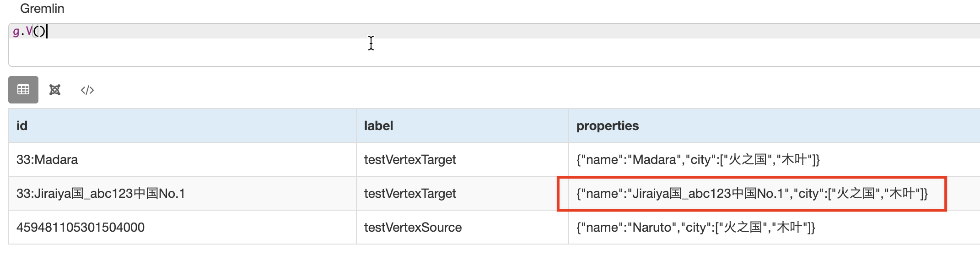Click testVertexTarget label in Jiraiya row
980x261 pixels.
(410, 194)
